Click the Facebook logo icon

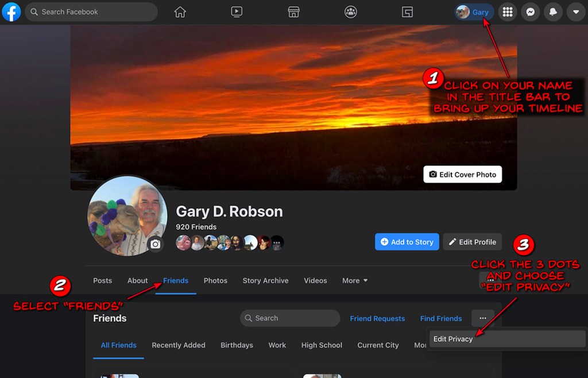coord(11,12)
